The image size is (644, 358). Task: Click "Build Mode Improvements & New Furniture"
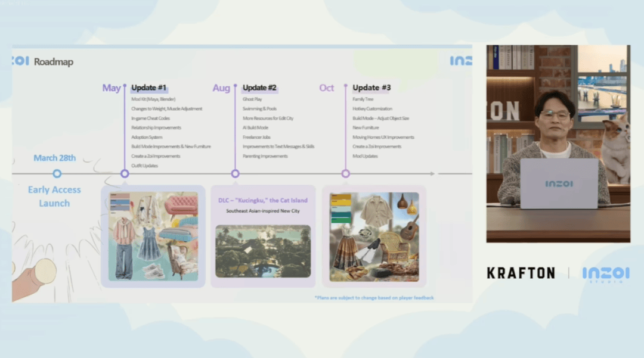[x=171, y=147]
